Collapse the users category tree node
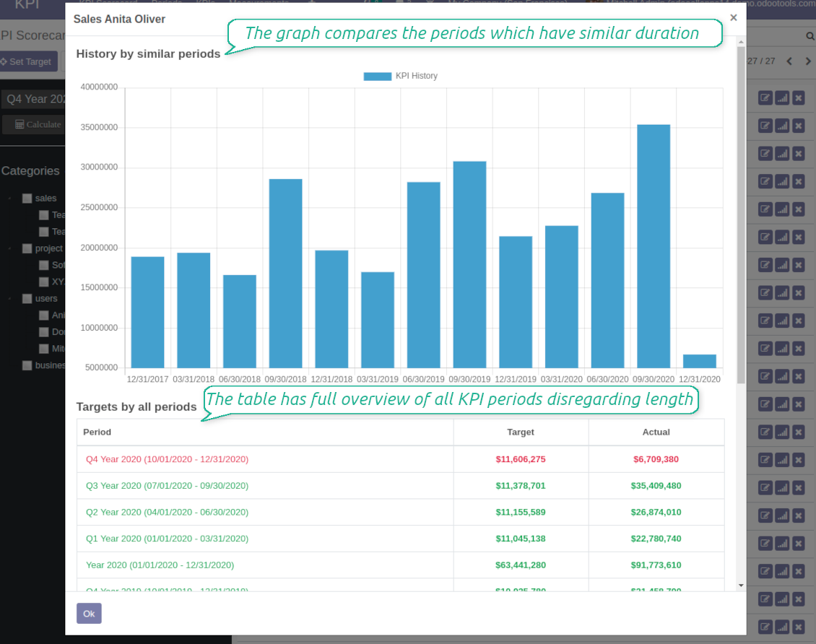The image size is (816, 644). (10, 298)
